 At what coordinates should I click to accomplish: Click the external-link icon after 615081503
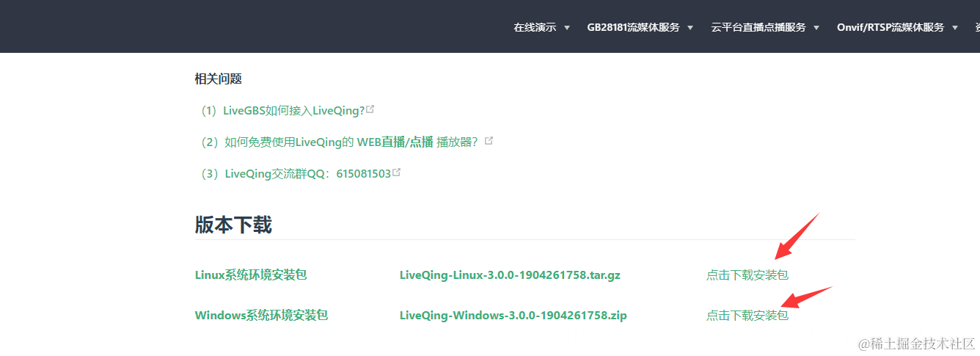click(396, 172)
